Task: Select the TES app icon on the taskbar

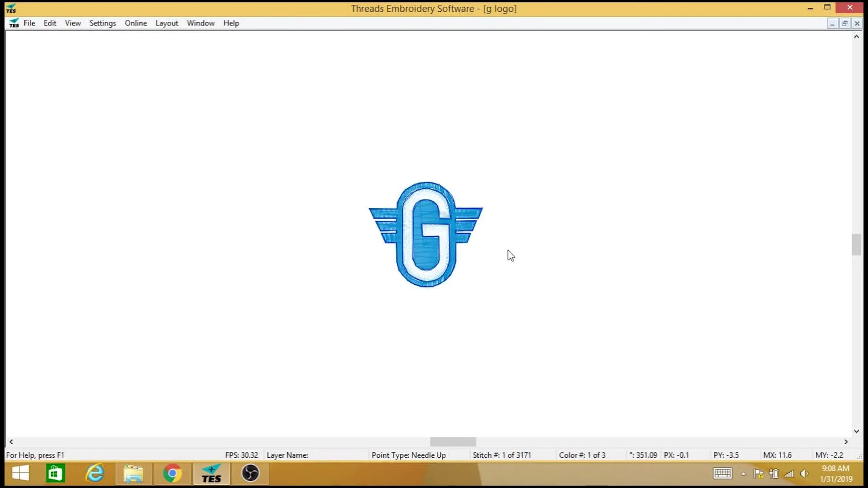Action: click(211, 472)
